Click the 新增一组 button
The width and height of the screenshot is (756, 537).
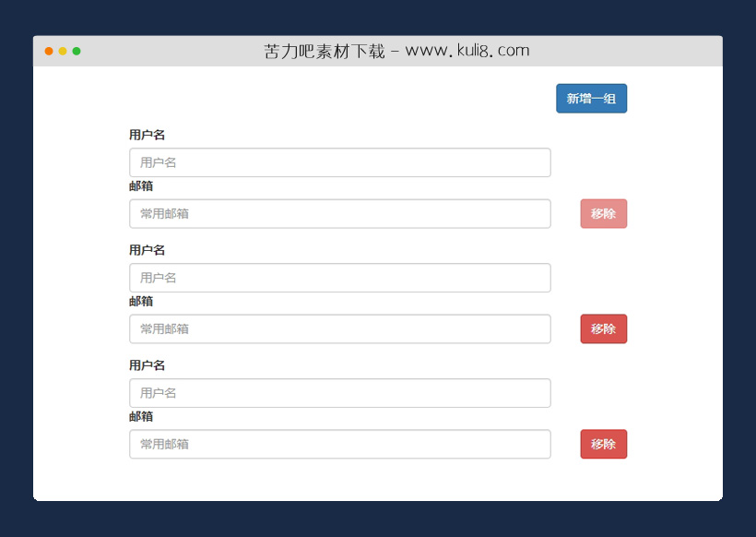pyautogui.click(x=591, y=98)
